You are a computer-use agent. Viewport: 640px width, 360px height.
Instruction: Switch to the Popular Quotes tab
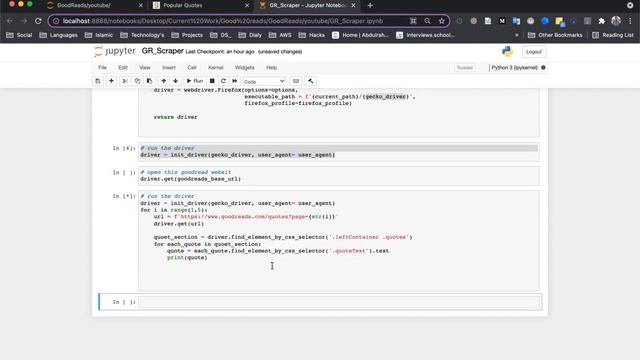coord(182,5)
